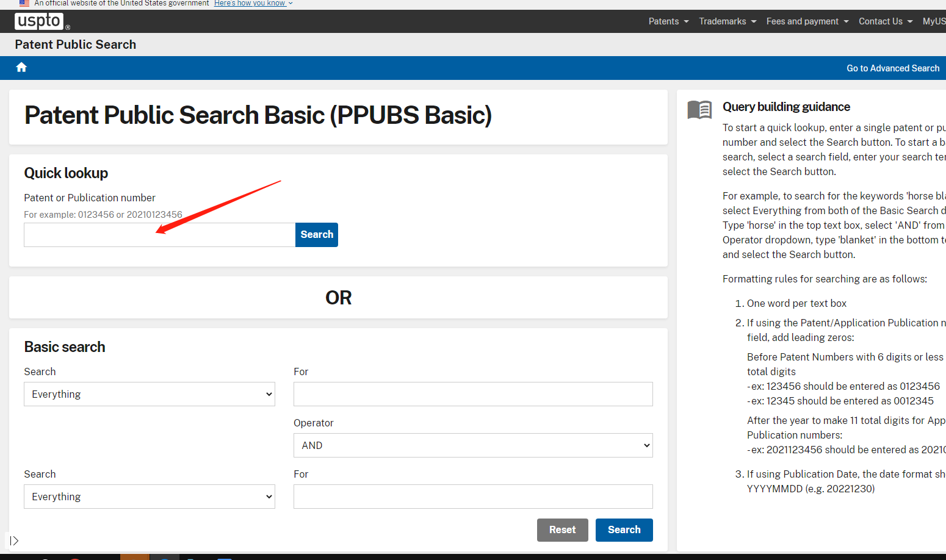
Task: Click the Patent Public Search title
Action: 76,45
